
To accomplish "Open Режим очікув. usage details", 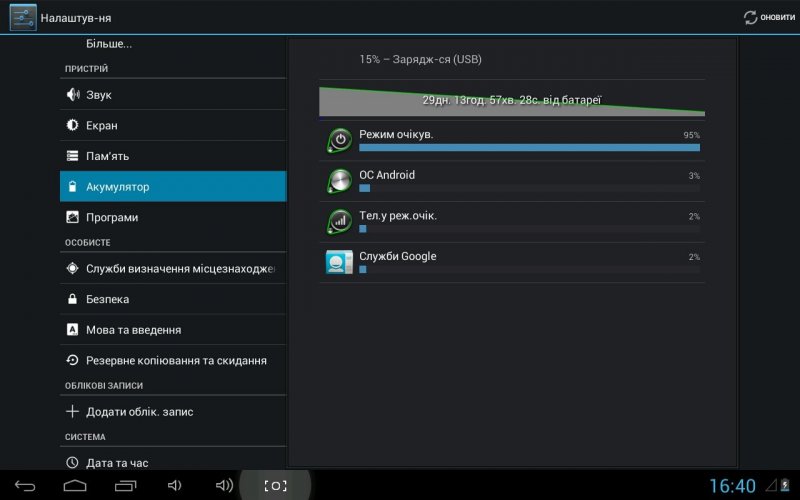I will coord(512,141).
